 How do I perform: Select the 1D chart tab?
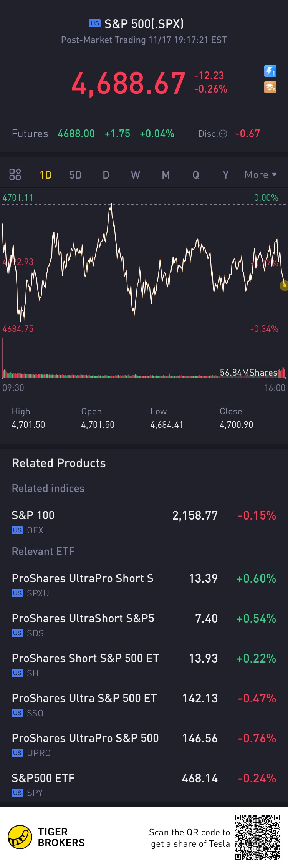click(46, 175)
